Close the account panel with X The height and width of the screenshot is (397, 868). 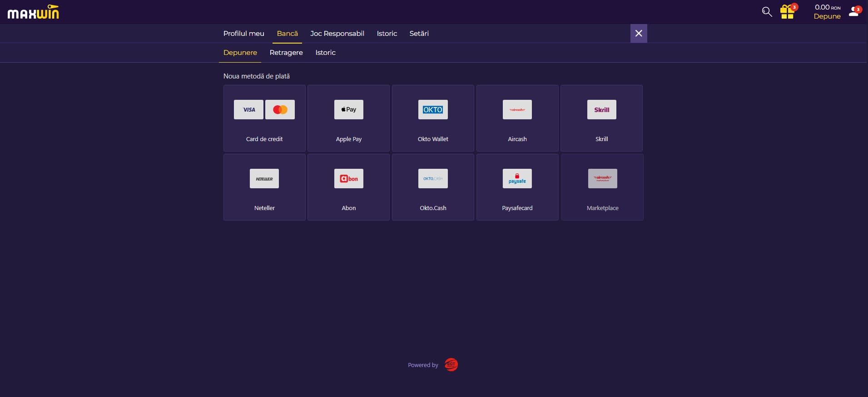639,33
